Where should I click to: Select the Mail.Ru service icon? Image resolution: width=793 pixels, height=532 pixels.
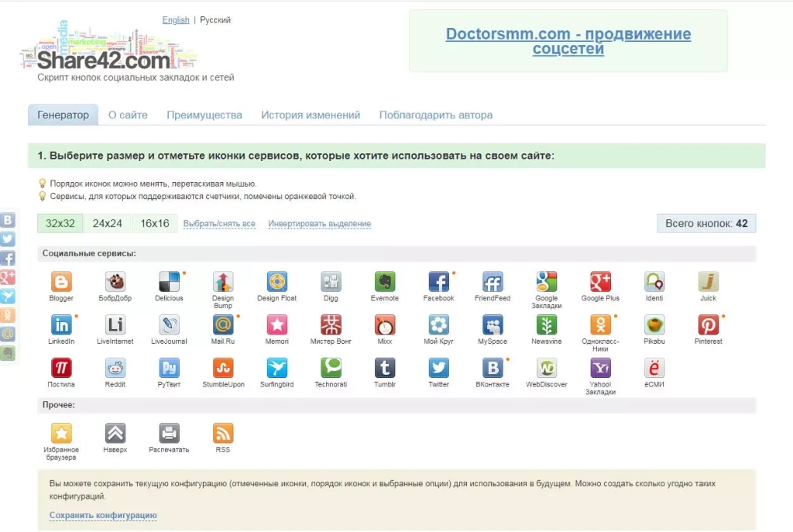(x=223, y=324)
